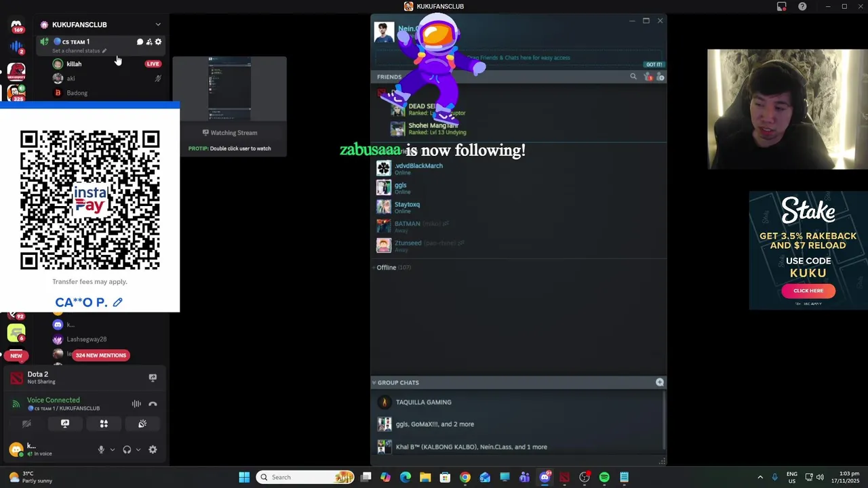Open the Watching Stream preview thumbnail
Image resolution: width=868 pixels, height=488 pixels.
click(x=229, y=90)
